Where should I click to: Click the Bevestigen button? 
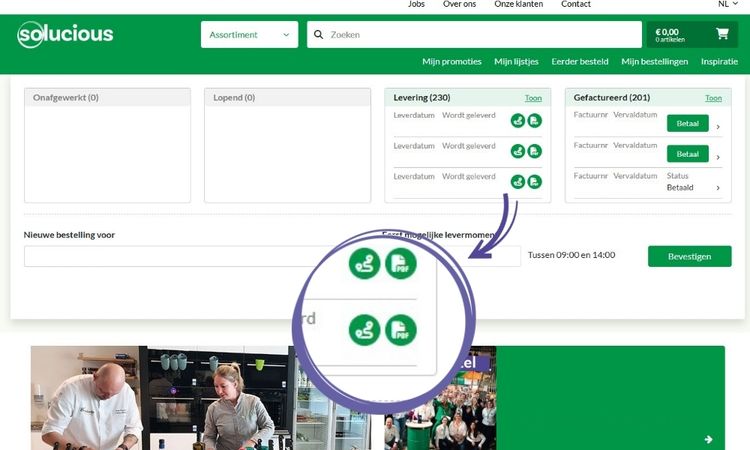689,256
